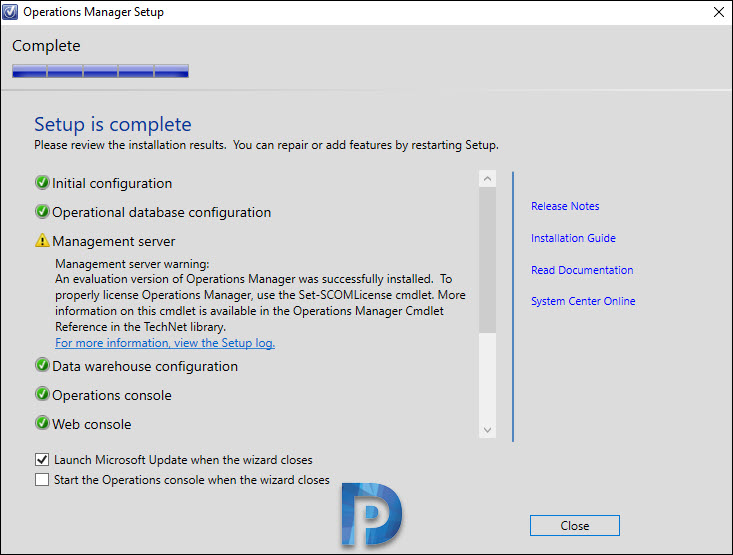The height and width of the screenshot is (555, 733).
Task: Open the Setup log information link
Action: coord(165,343)
